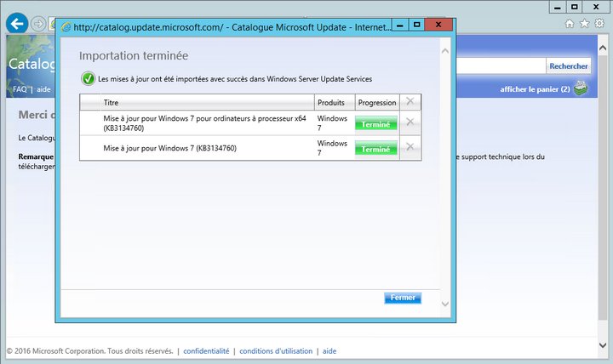Click popup scrollbar up arrow
The width and height of the screenshot is (613, 364).
tap(445, 51)
